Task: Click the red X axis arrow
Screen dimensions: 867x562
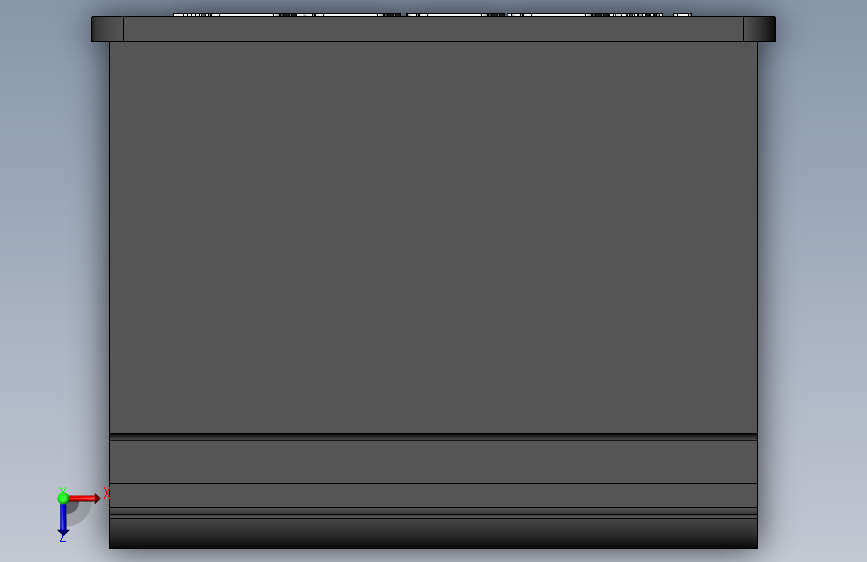Action: pyautogui.click(x=84, y=498)
